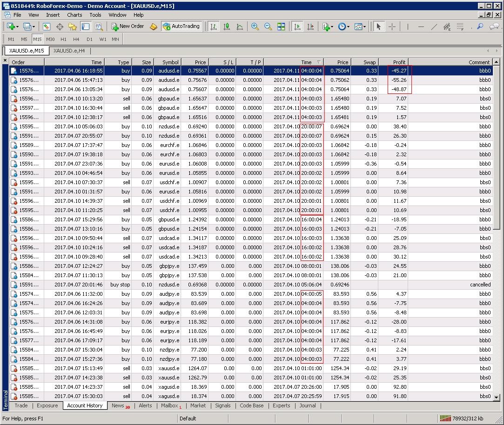The height and width of the screenshot is (425, 504).
Task: Select the H4 timeframe button
Action: click(76, 39)
